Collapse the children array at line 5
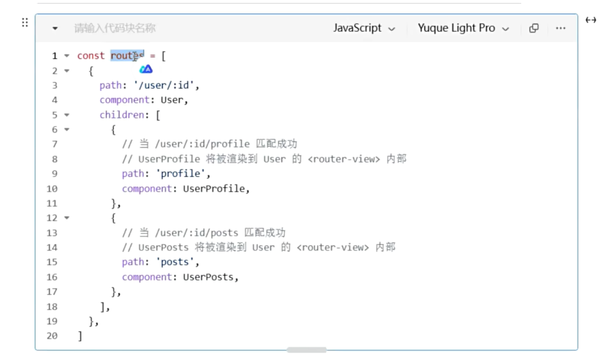Viewport: 613px width, 364px height. 67,115
